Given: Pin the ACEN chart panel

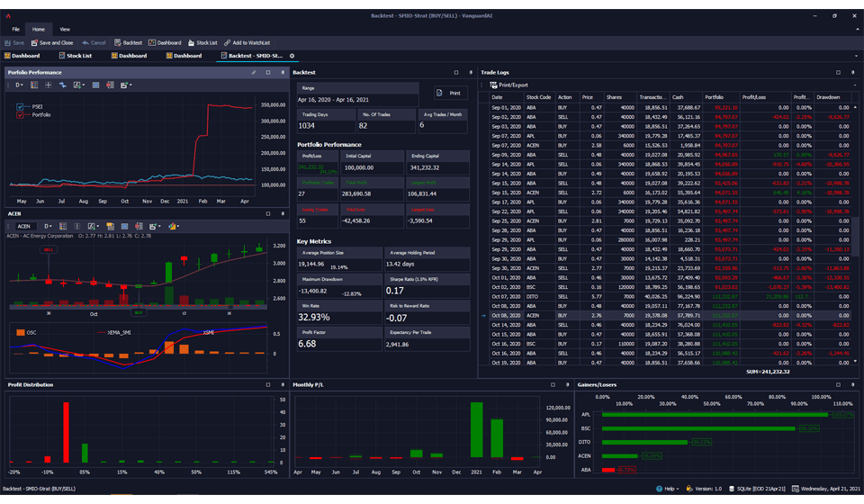Looking at the screenshot, I should pos(284,214).
